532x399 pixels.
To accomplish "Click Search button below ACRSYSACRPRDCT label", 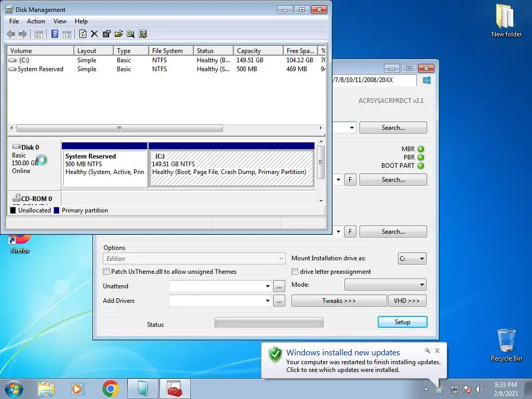I will (x=393, y=128).
